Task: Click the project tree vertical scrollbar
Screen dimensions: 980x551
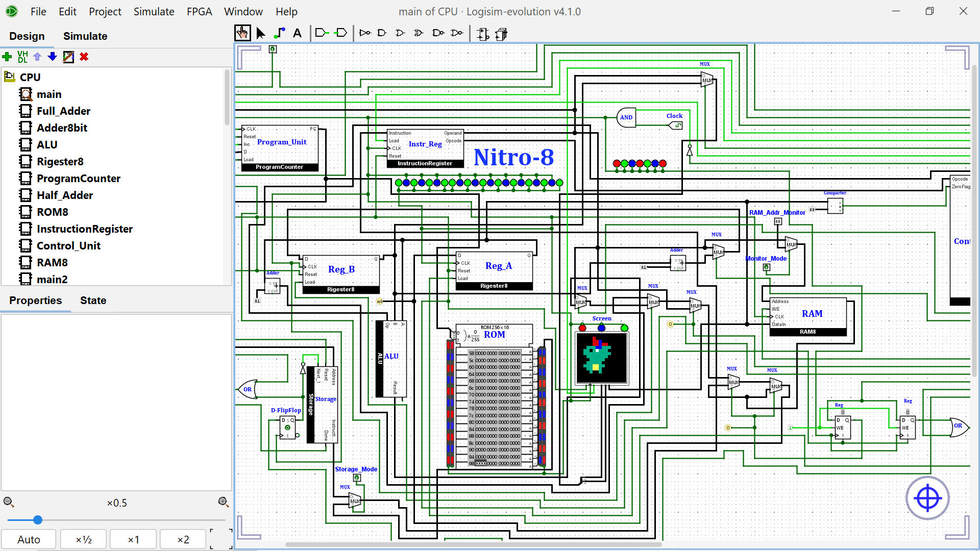Action: tap(227, 97)
